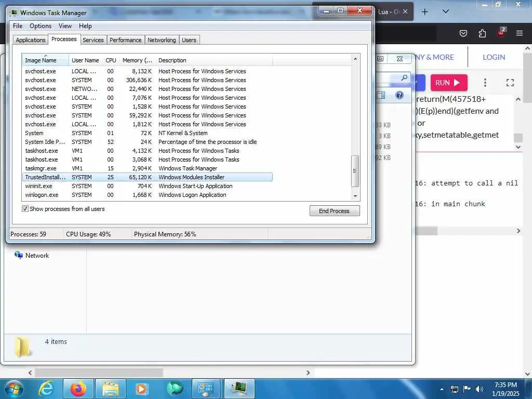Open the Control Panel taskbar button
Screen dimensions: 532x399
click(206, 389)
